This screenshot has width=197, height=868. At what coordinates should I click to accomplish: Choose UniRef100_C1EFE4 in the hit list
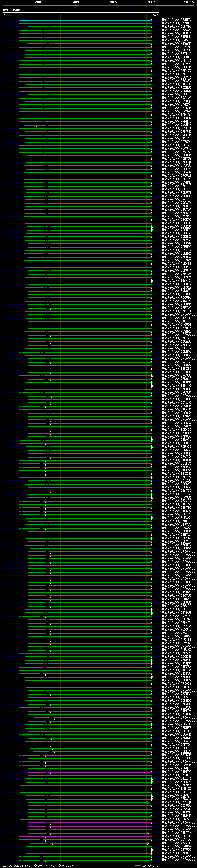coord(177,94)
